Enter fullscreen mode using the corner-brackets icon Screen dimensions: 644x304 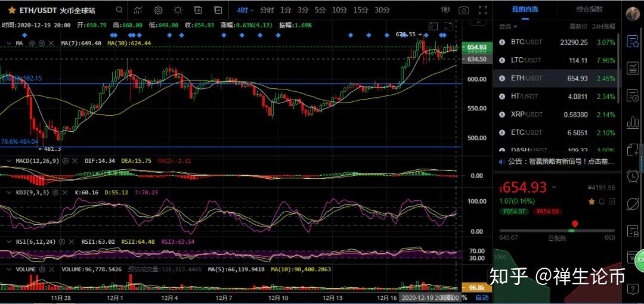484,10
